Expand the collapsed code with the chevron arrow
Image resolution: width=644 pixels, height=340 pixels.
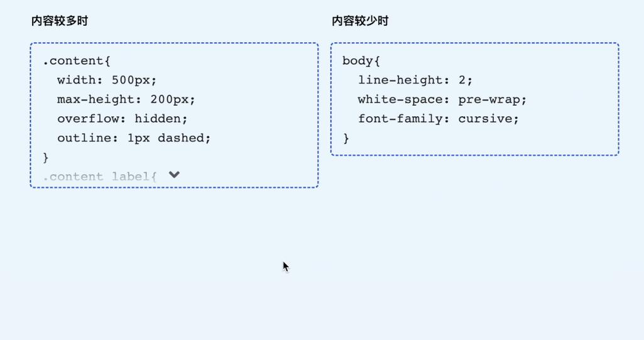174,175
